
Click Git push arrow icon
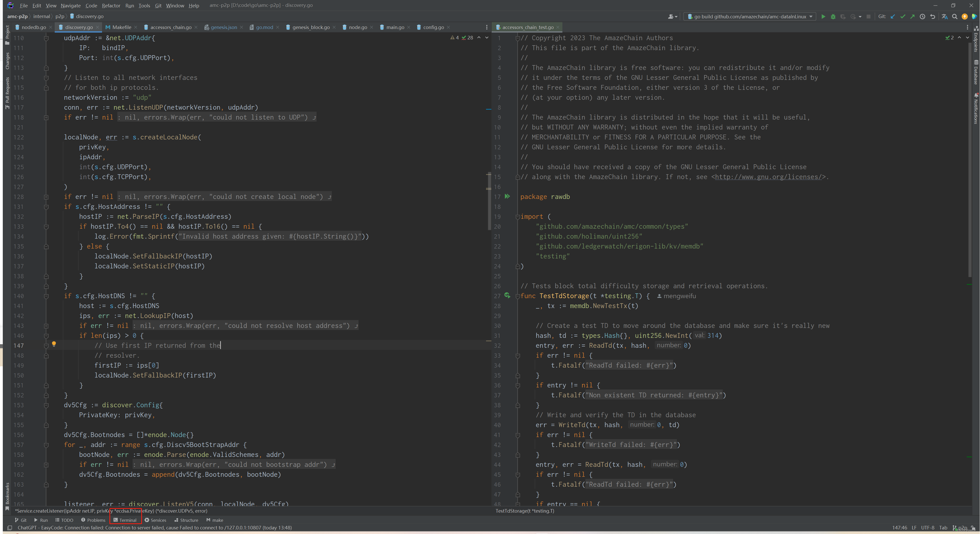coord(912,17)
